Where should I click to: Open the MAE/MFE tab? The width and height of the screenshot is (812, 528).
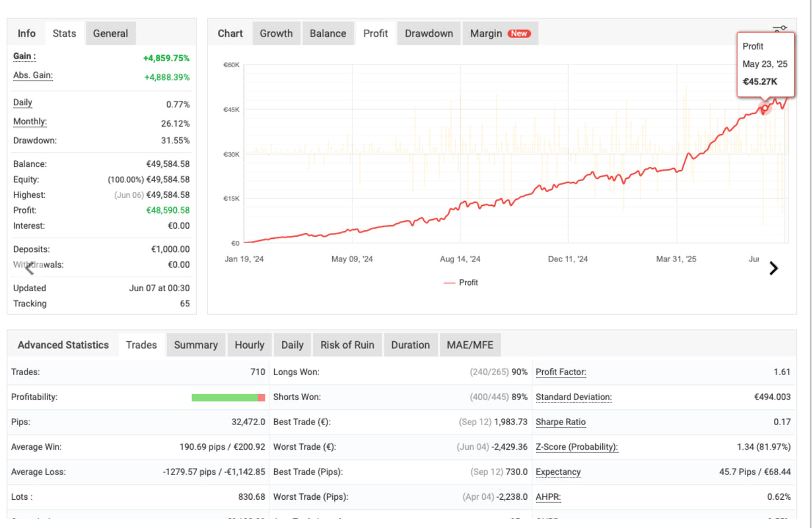(470, 345)
